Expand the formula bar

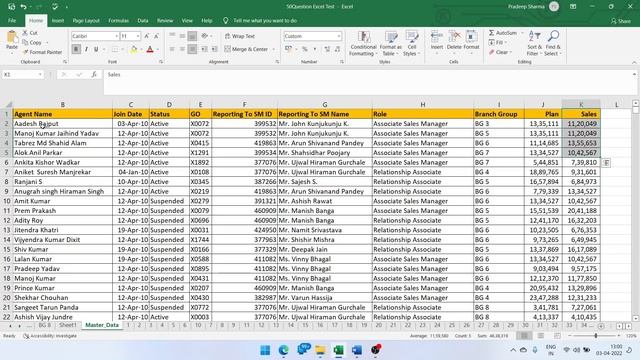pos(634,74)
